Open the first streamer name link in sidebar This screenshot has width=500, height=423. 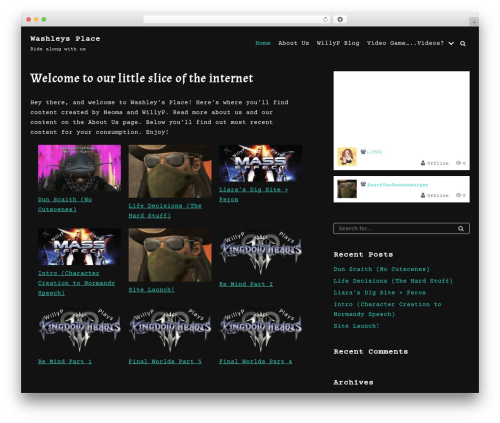[x=374, y=152]
